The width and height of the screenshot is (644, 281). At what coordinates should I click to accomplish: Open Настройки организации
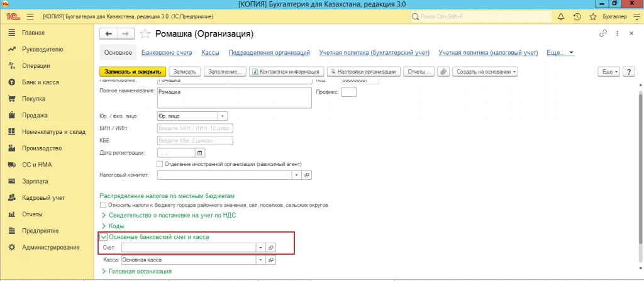tap(364, 72)
